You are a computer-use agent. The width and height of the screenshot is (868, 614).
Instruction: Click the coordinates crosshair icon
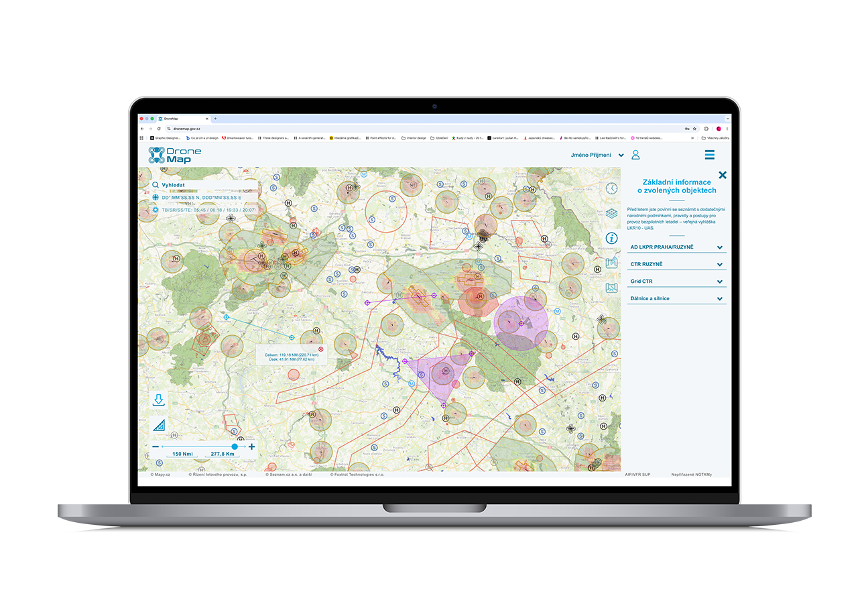click(155, 198)
